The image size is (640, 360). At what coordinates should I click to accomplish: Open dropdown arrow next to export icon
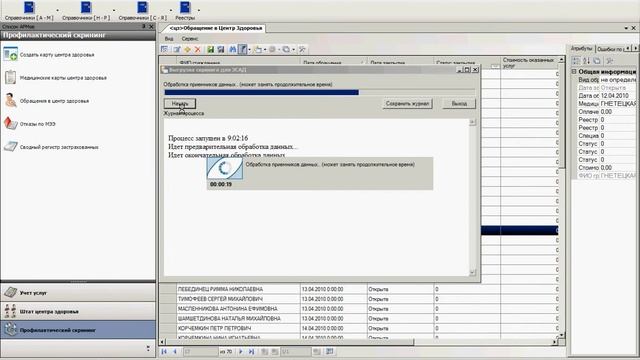coord(265,50)
